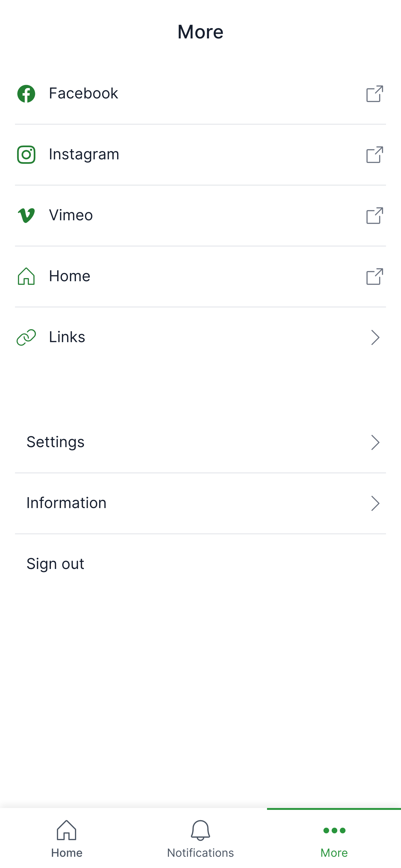Click the external link icon beside Home
401x868 pixels.
point(374,277)
